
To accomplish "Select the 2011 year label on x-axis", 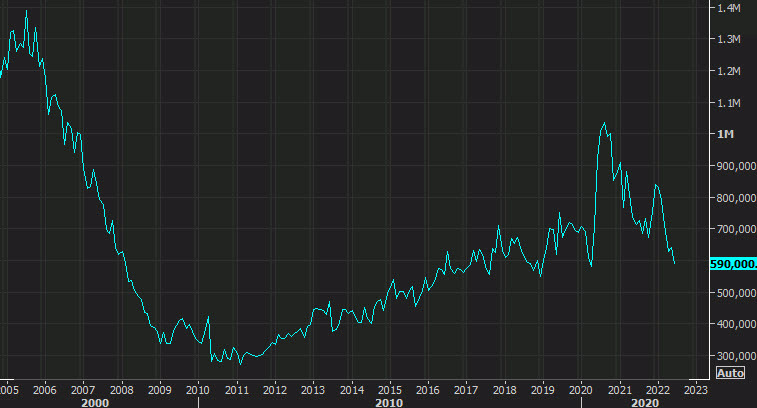I will [237, 389].
